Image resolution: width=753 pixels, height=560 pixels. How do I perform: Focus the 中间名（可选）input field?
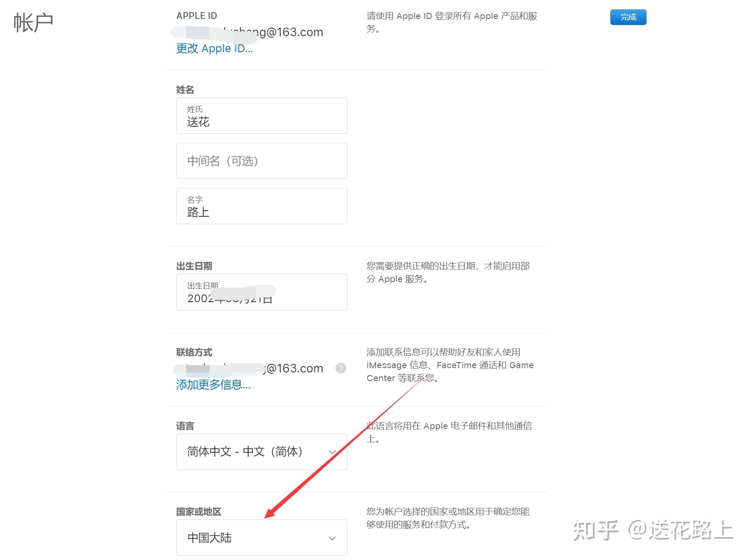point(262,161)
